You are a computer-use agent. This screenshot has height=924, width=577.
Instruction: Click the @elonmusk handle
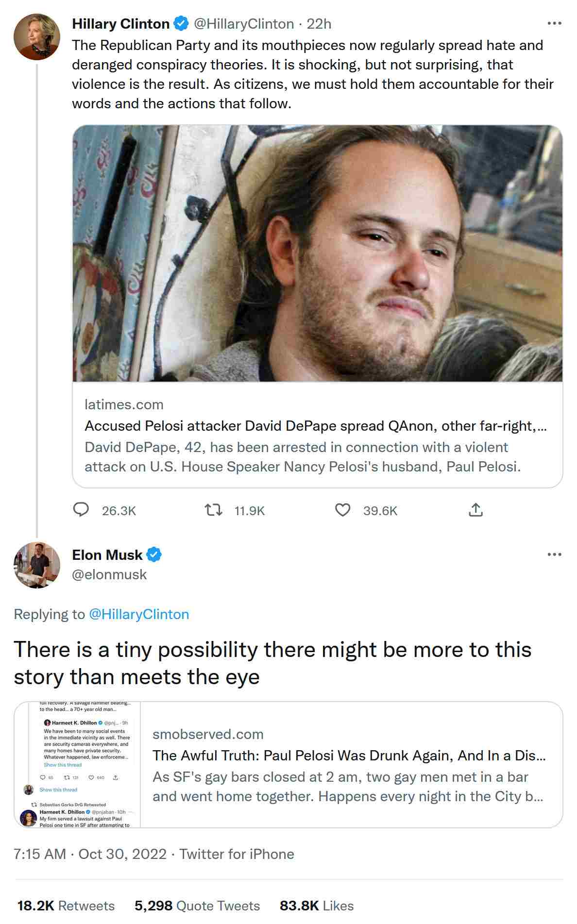tap(109, 574)
